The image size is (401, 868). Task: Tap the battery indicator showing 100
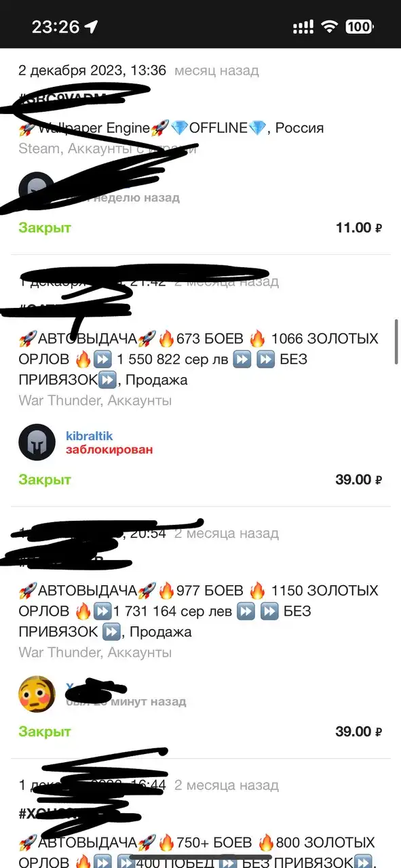358,26
